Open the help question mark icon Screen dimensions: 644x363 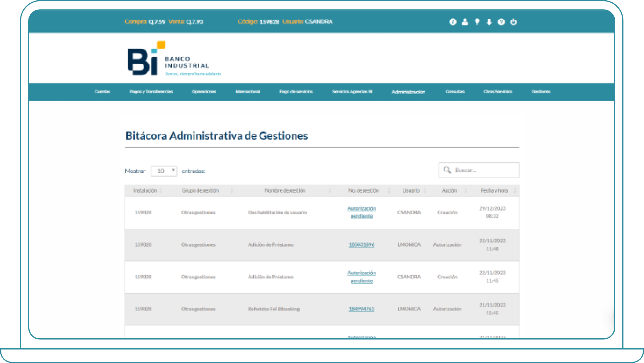point(501,22)
